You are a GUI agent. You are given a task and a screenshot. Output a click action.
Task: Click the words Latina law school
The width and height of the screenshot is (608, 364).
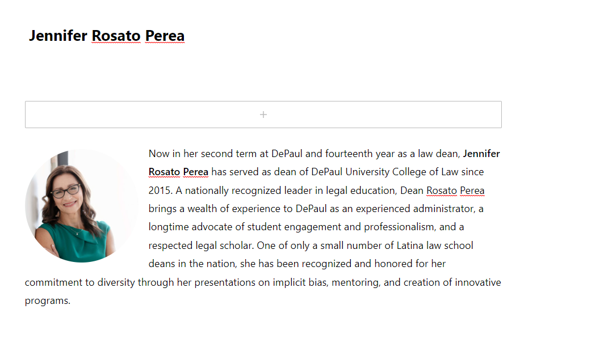tap(435, 246)
